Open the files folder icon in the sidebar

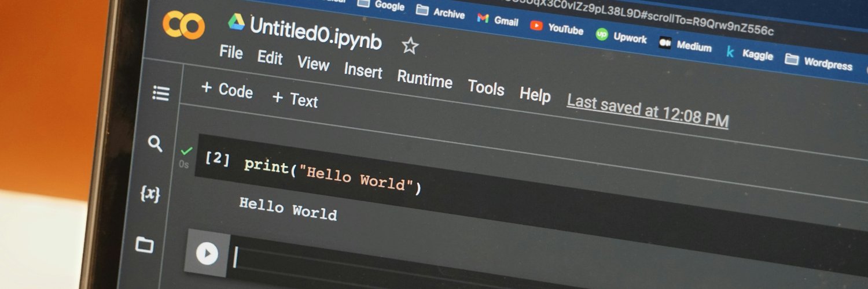144,244
